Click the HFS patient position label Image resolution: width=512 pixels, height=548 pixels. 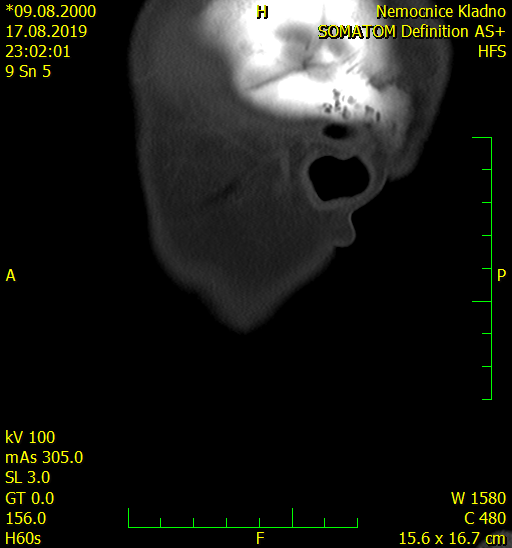(492, 52)
